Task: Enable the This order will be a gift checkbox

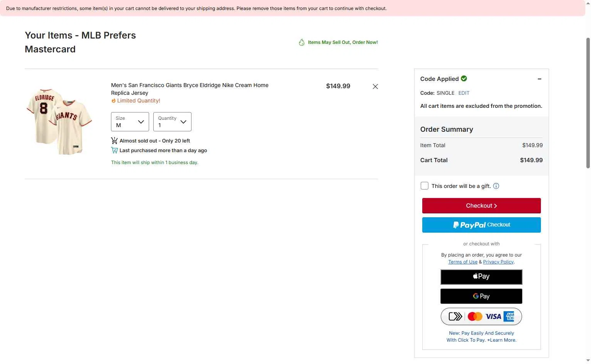Action: pos(425,186)
